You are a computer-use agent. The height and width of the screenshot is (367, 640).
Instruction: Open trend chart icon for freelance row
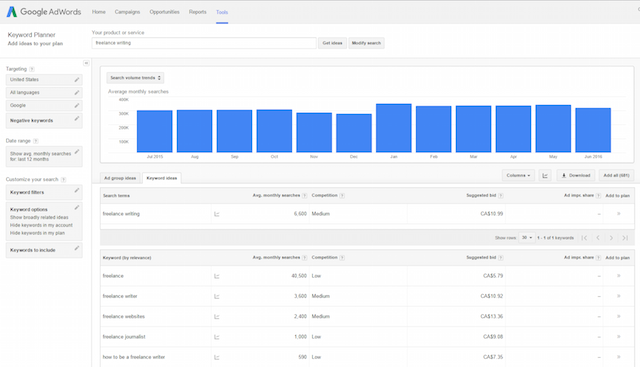pos(217,276)
